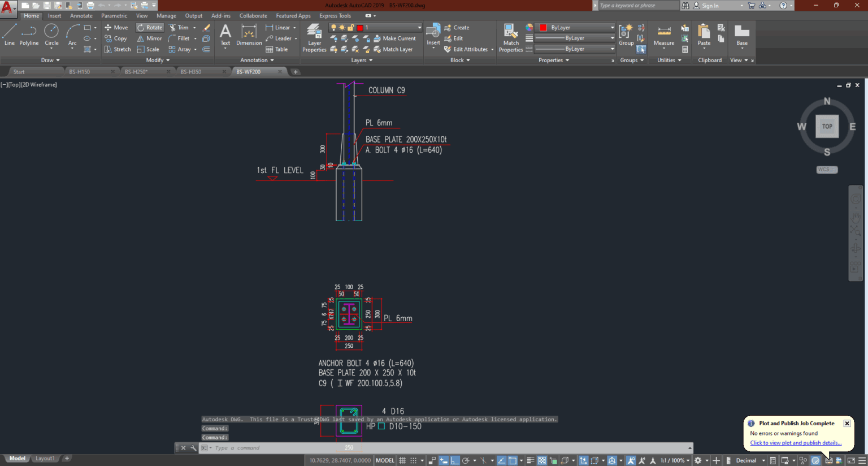This screenshot has height=466, width=868.
Task: Toggle grid display in status bar
Action: pos(402,460)
